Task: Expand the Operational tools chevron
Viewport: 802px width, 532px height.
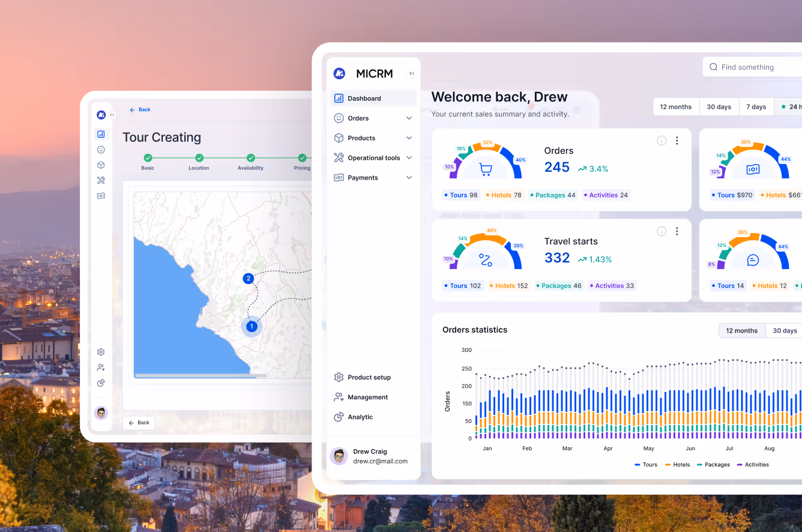Action: [x=409, y=158]
